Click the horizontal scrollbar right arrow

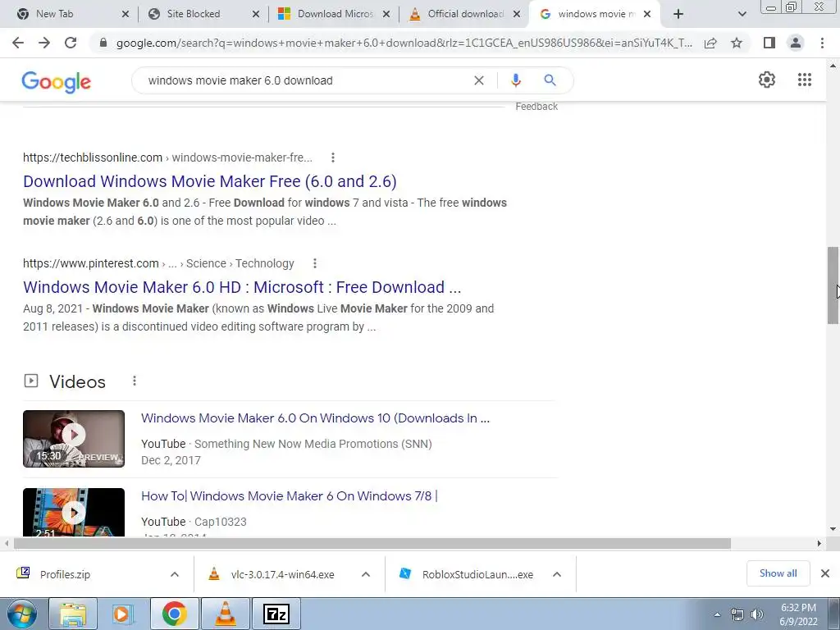point(819,544)
